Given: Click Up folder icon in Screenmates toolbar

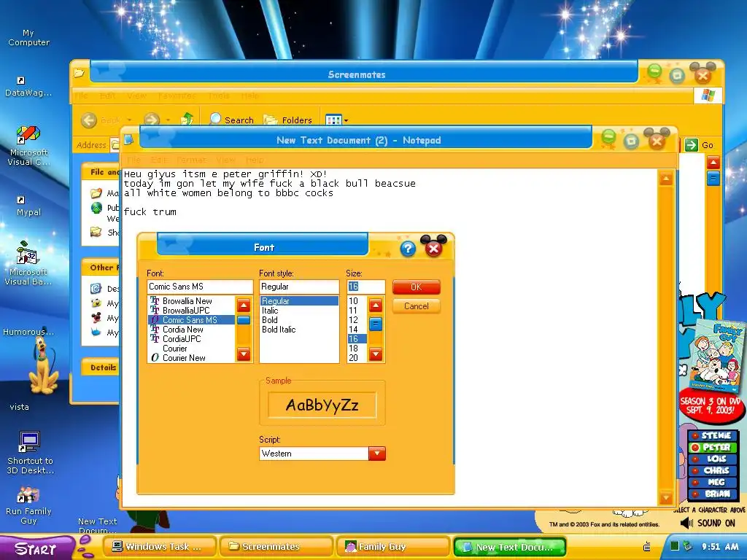Looking at the screenshot, I should click(187, 120).
